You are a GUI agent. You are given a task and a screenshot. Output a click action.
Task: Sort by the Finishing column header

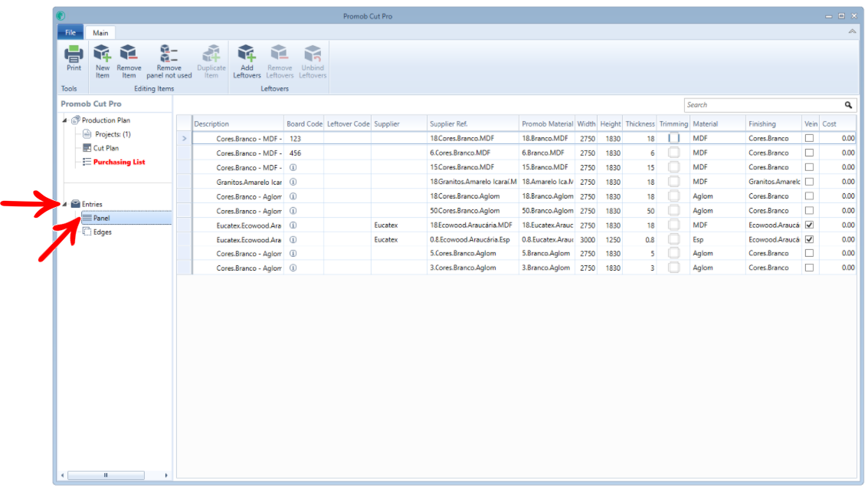pyautogui.click(x=773, y=123)
